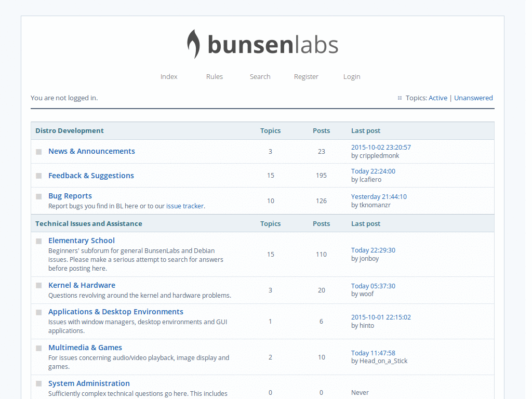The width and height of the screenshot is (532, 399).
Task: Open the Rules page
Action: 214,76
